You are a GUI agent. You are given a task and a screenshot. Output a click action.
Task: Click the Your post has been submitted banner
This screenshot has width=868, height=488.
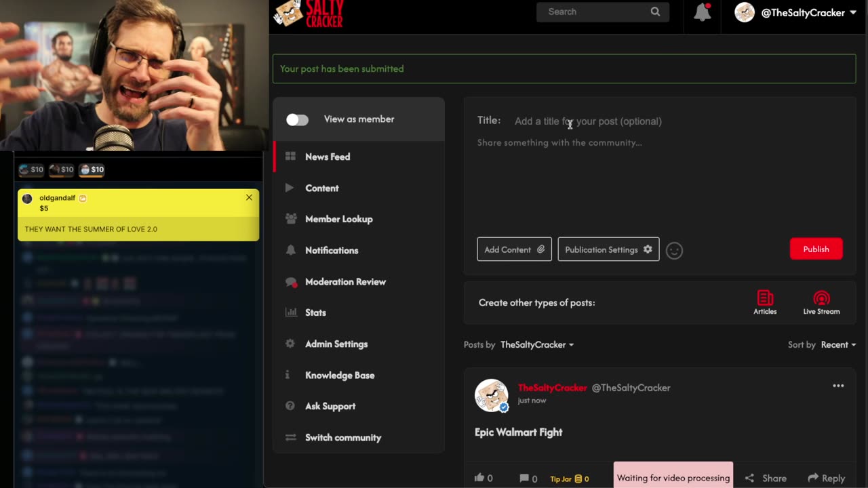pyautogui.click(x=564, y=68)
